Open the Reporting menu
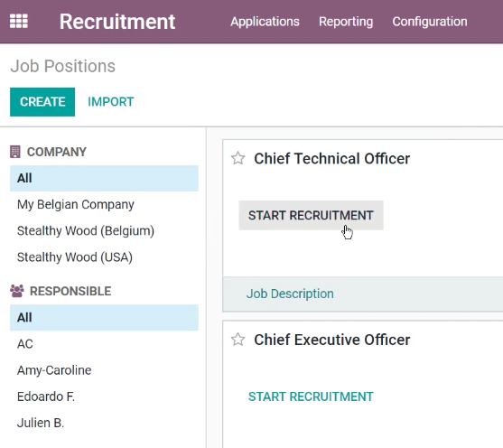 (346, 22)
